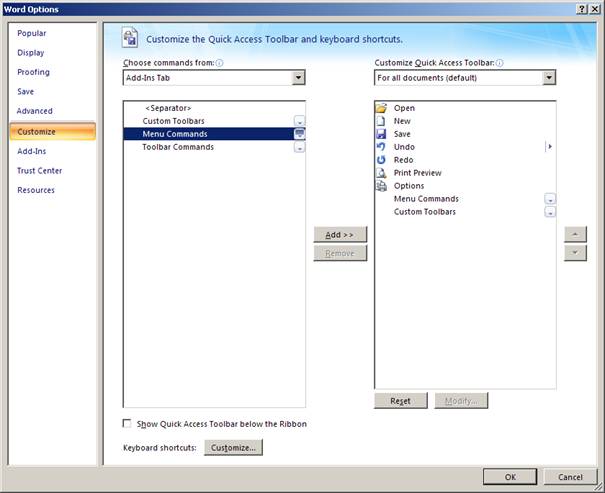Click the submenu arrow beside Undo
Viewport: 605px width, 493px height.
(550, 147)
